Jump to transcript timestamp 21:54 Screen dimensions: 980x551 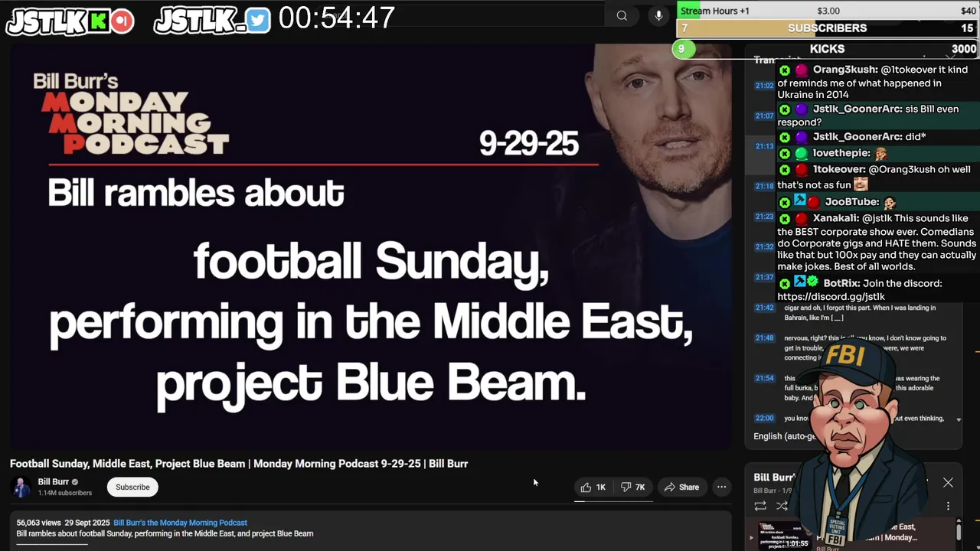764,378
